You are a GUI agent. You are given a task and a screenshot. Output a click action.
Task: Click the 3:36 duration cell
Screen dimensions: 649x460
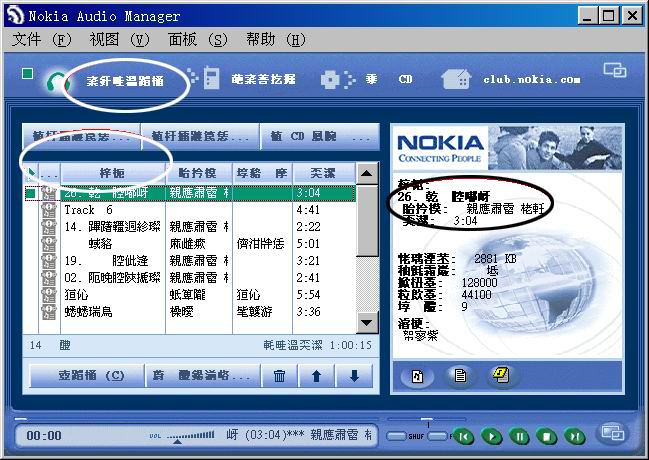[x=308, y=312]
